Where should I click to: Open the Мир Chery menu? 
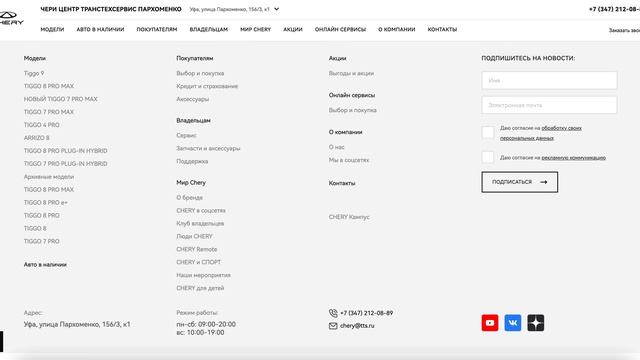coord(256,29)
